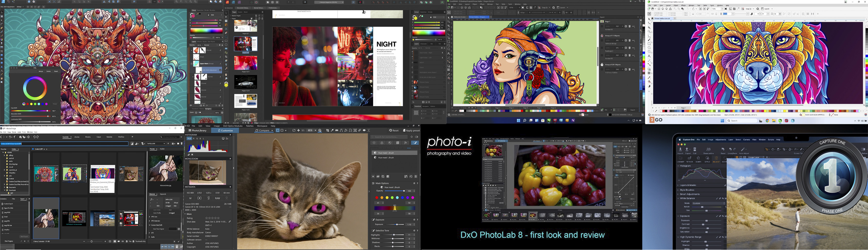Open the Palettes menu in DxO PhotoLab
The height and width of the screenshot is (250, 868).
[250, 126]
